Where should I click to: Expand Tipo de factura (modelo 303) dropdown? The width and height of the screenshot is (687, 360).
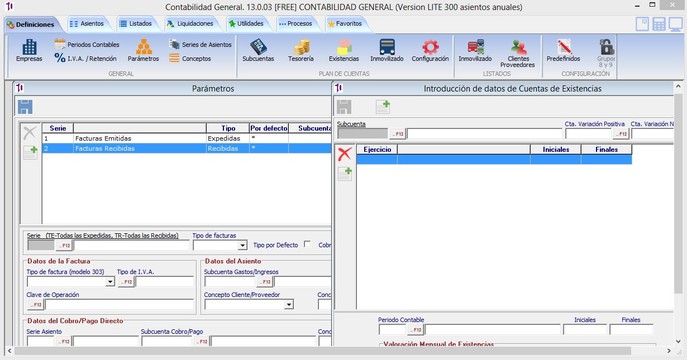110,282
